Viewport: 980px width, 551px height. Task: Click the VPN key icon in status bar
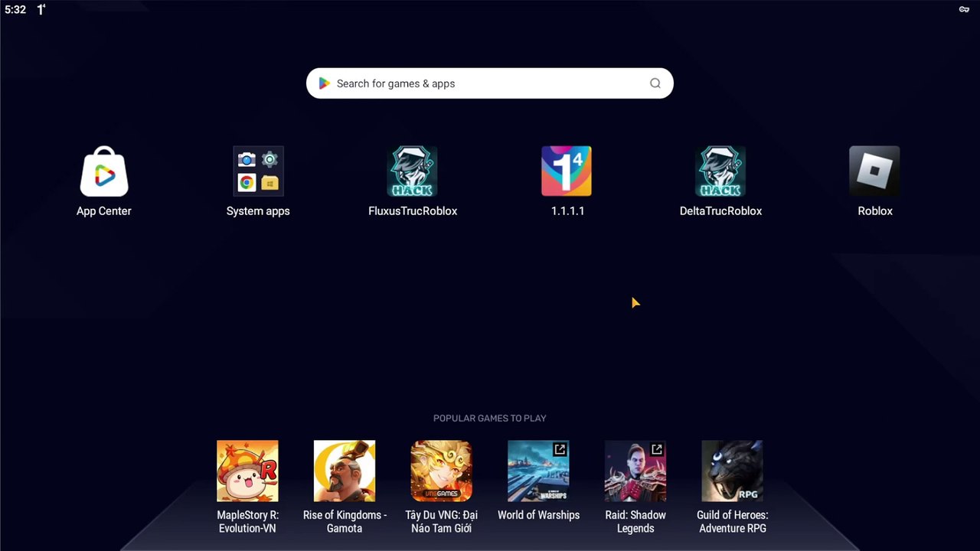pos(964,10)
